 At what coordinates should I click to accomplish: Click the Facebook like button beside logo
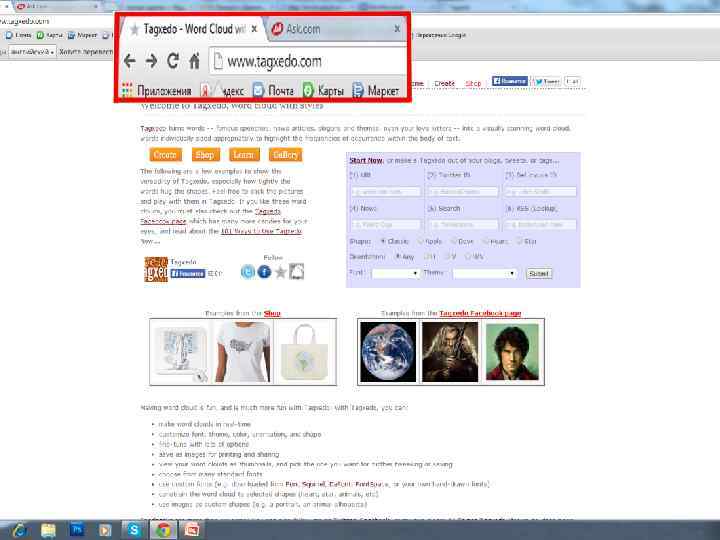(187, 273)
